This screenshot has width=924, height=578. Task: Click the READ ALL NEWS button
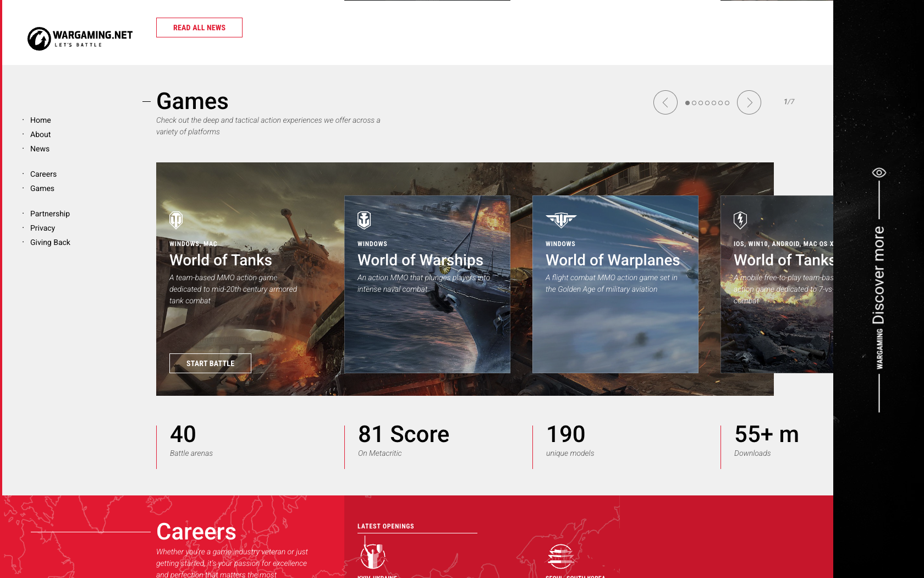[x=199, y=27]
